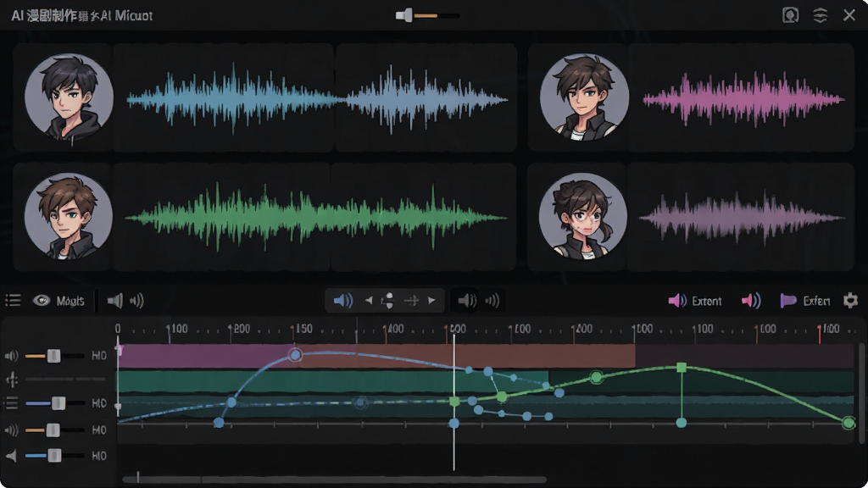Toggle the eye visibility icon beside Mogis
Screen dimensions: 868x488
pos(42,301)
